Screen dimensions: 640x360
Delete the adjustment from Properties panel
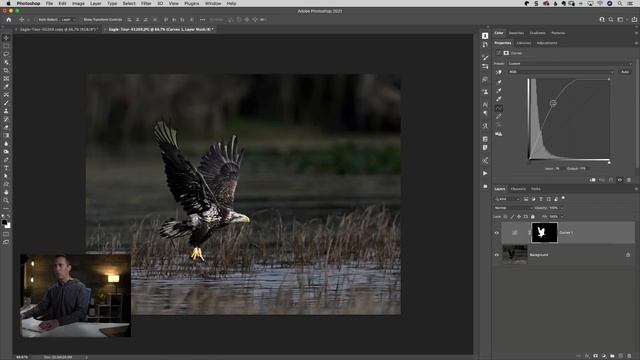pos(629,180)
